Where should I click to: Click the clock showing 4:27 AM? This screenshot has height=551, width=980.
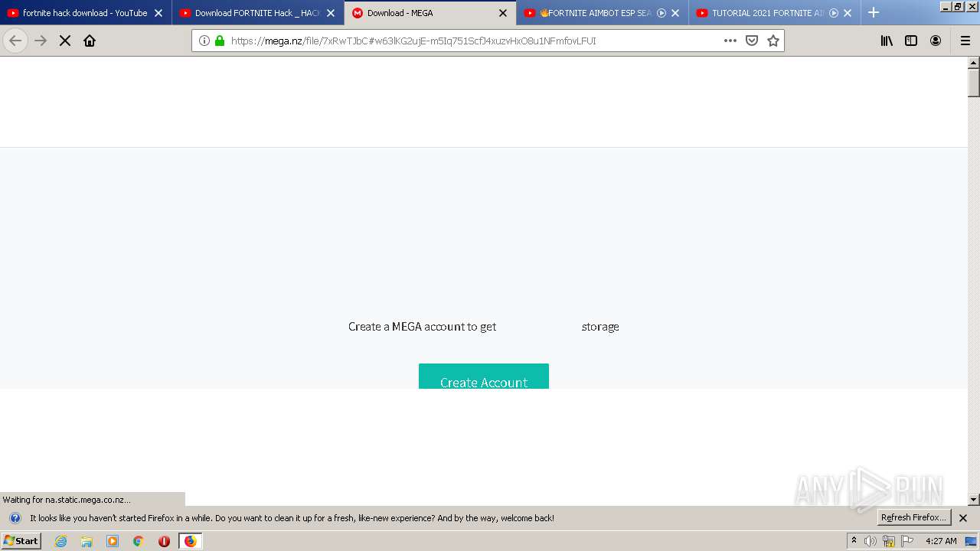pos(941,541)
